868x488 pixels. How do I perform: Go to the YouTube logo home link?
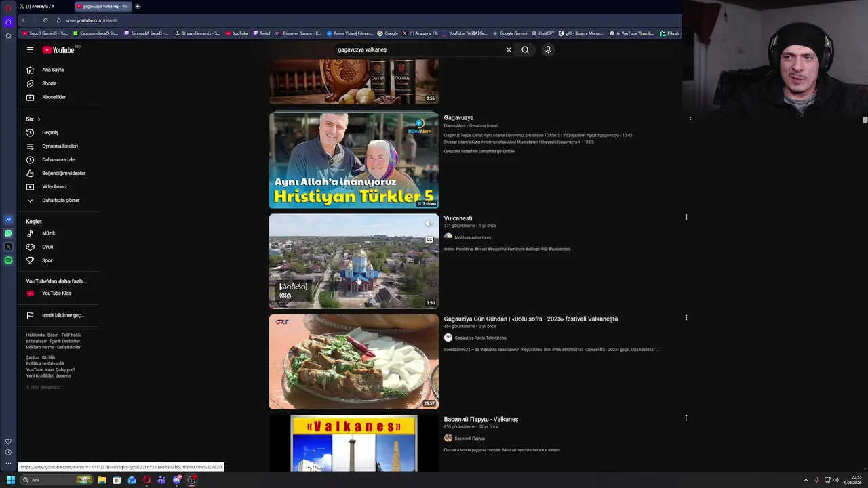pos(59,49)
